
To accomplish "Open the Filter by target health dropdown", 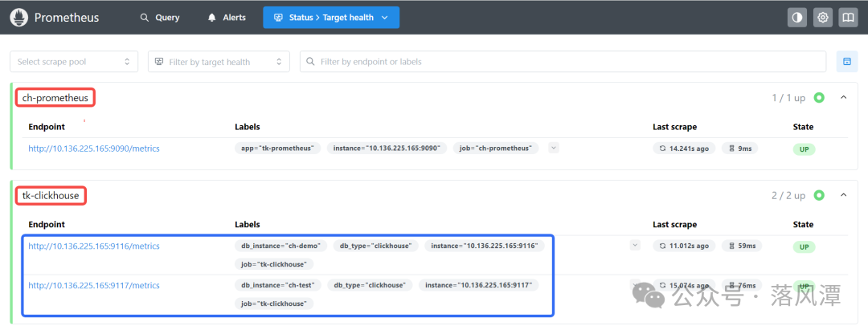I will click(219, 61).
